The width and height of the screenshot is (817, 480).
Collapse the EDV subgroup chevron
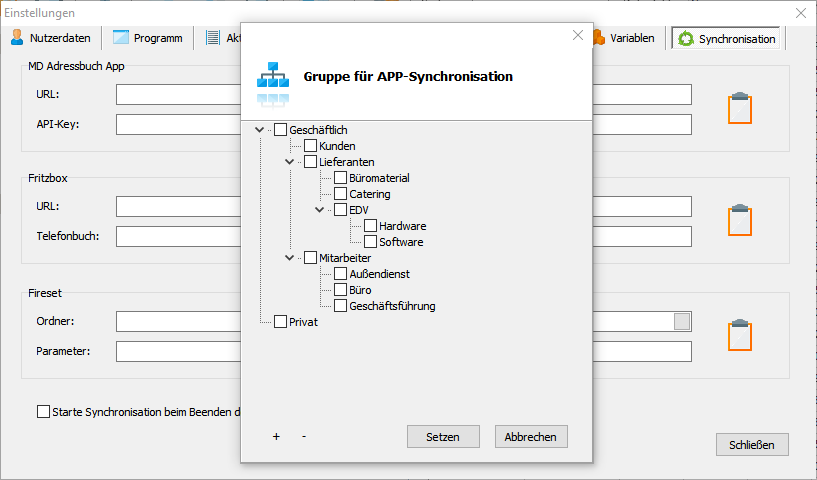320,210
